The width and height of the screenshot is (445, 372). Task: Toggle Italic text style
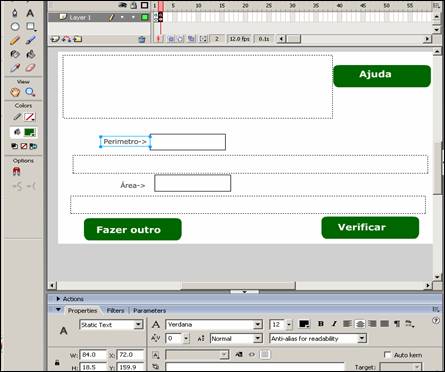click(334, 324)
